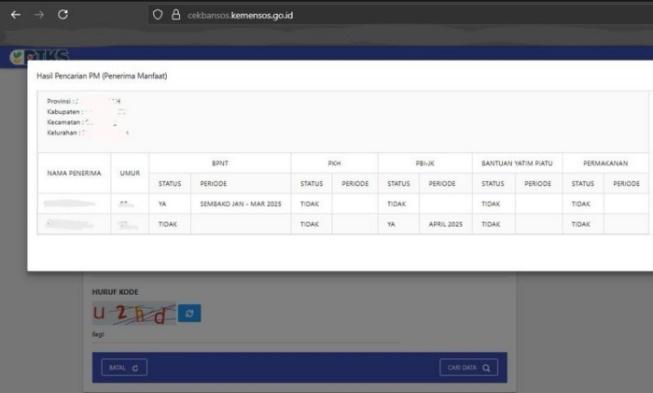Image resolution: width=653 pixels, height=393 pixels.
Task: Click the PERMAKANAN column group header
Action: point(606,163)
